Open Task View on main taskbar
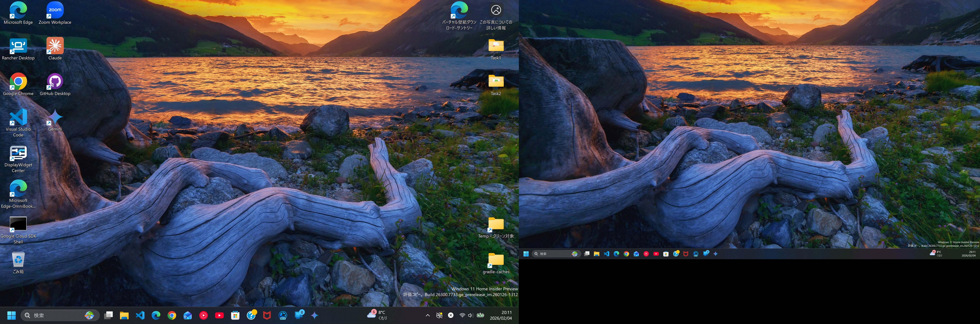The height and width of the screenshot is (324, 980). 108,315
